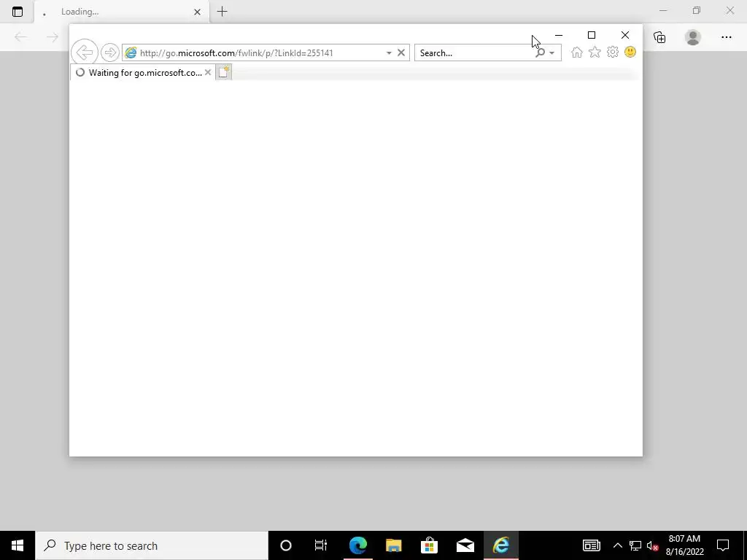Click 'Type here to search' taskbar box

152,545
